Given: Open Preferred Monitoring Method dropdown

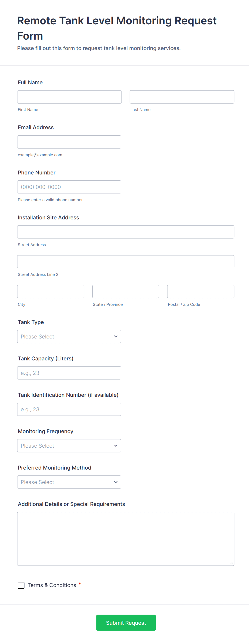Looking at the screenshot, I should [x=69, y=482].
